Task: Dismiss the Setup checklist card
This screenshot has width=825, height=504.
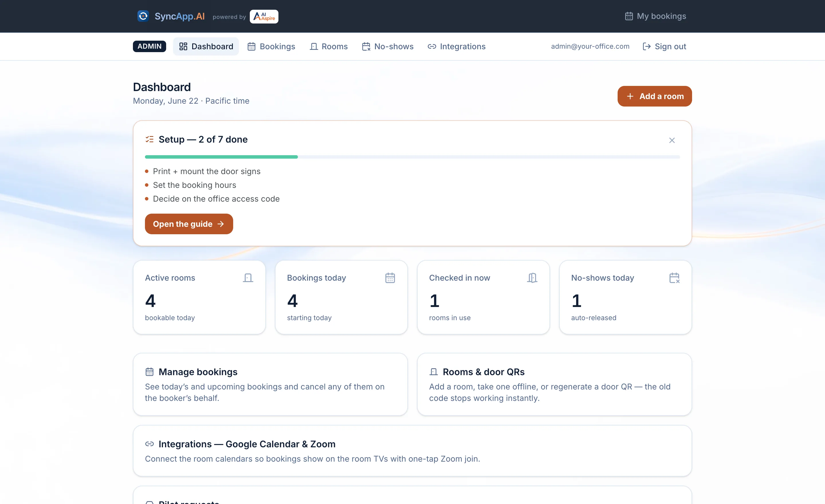Action: tap(672, 140)
